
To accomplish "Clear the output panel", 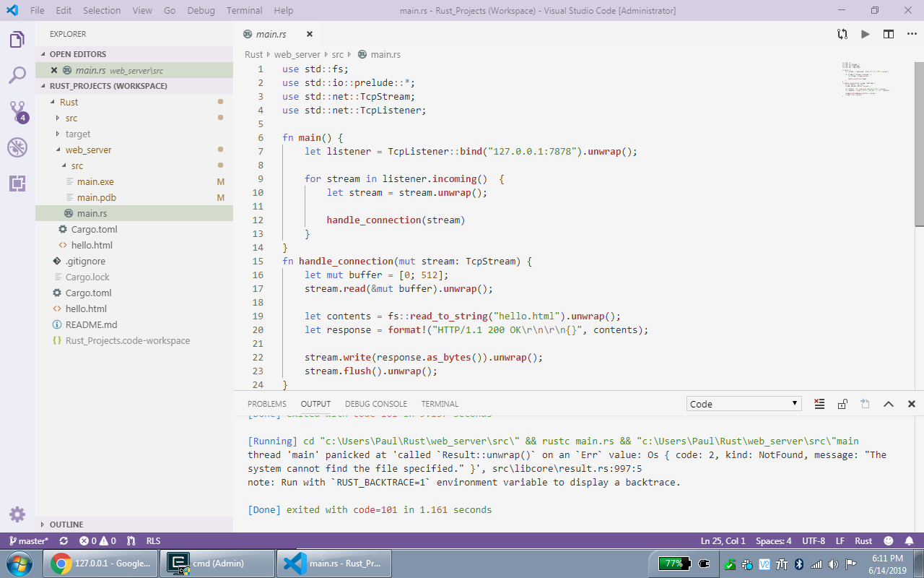I will pyautogui.click(x=819, y=404).
